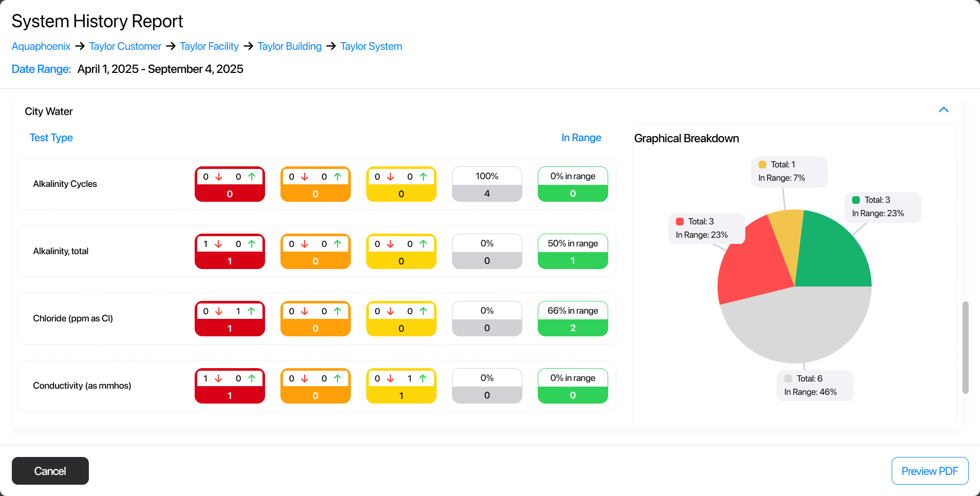Click the green legend swatch Total 3

coord(856,200)
